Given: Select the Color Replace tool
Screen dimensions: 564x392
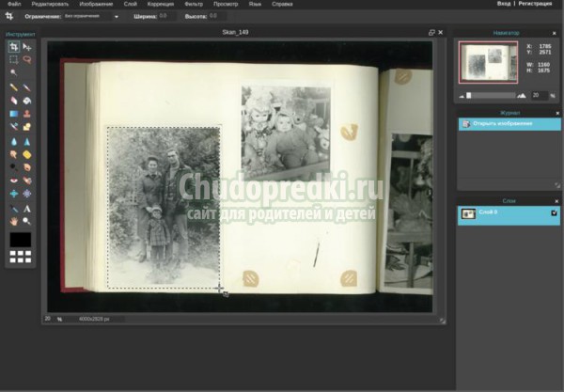Looking at the screenshot, I should point(14,127).
